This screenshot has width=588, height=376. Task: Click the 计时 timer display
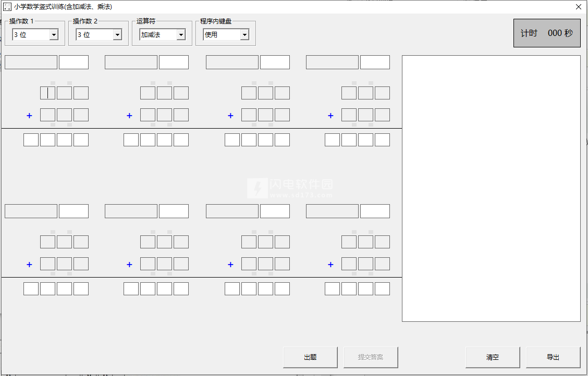546,33
